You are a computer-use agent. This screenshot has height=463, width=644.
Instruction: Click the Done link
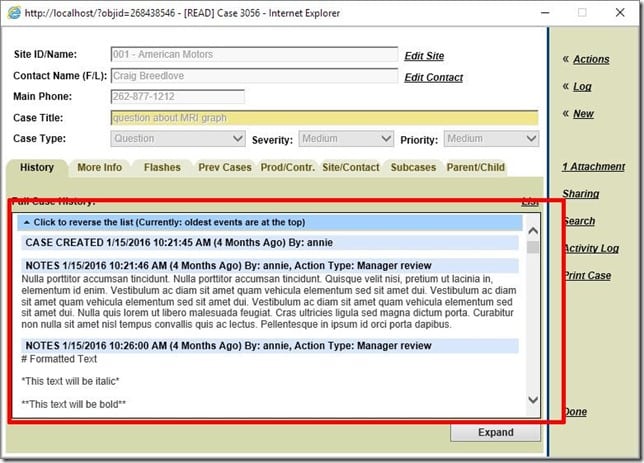(x=576, y=411)
